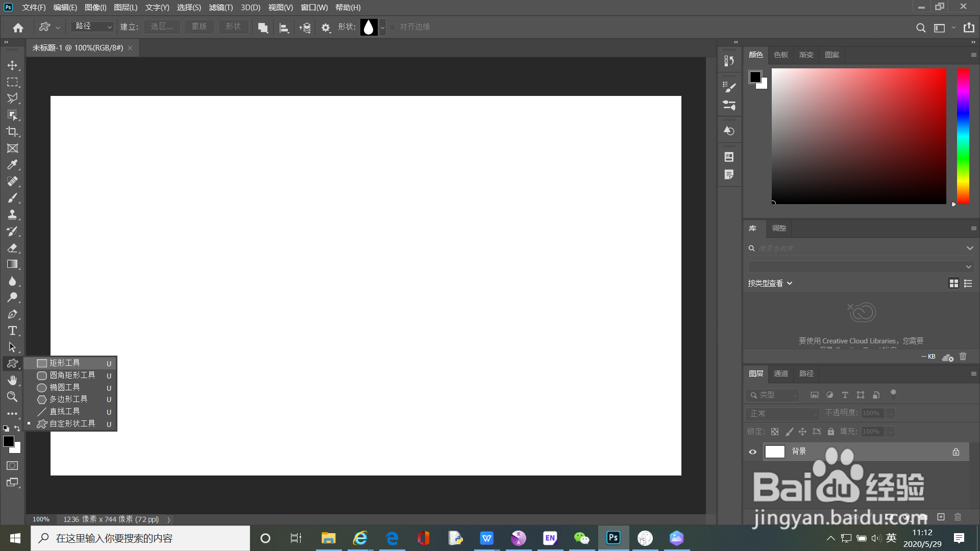Expand the 按类型查看 dropdown
The height and width of the screenshot is (551, 980).
pyautogui.click(x=770, y=283)
